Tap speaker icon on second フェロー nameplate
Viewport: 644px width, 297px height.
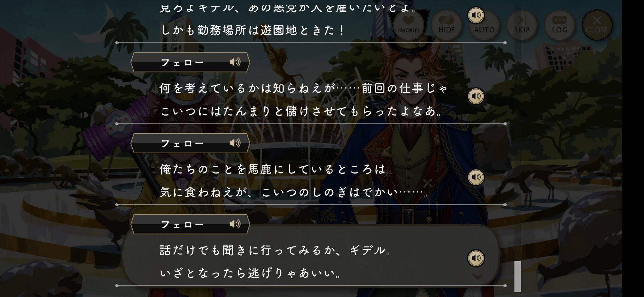point(235,143)
